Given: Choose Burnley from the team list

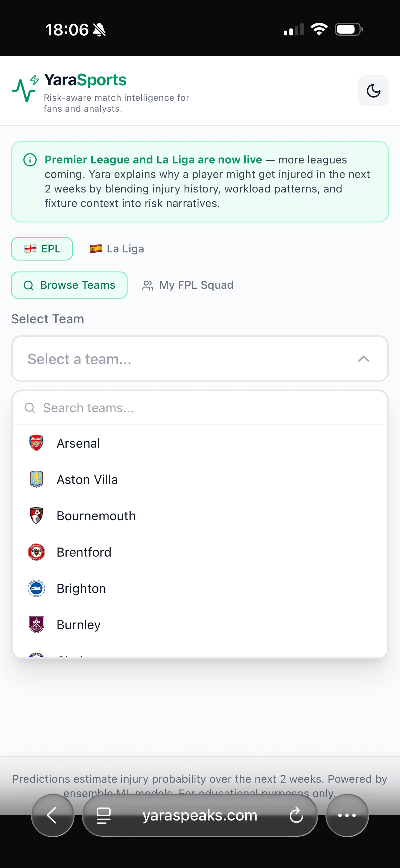Looking at the screenshot, I should click(78, 625).
